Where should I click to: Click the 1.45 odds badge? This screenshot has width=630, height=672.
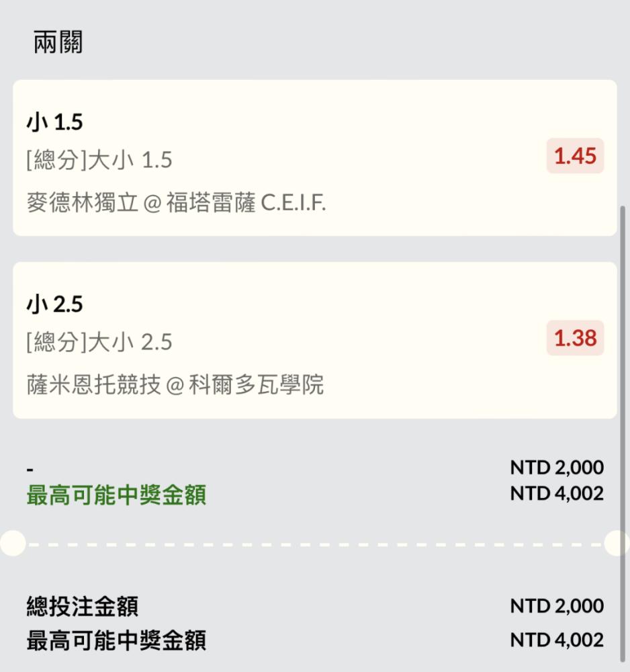(x=575, y=156)
